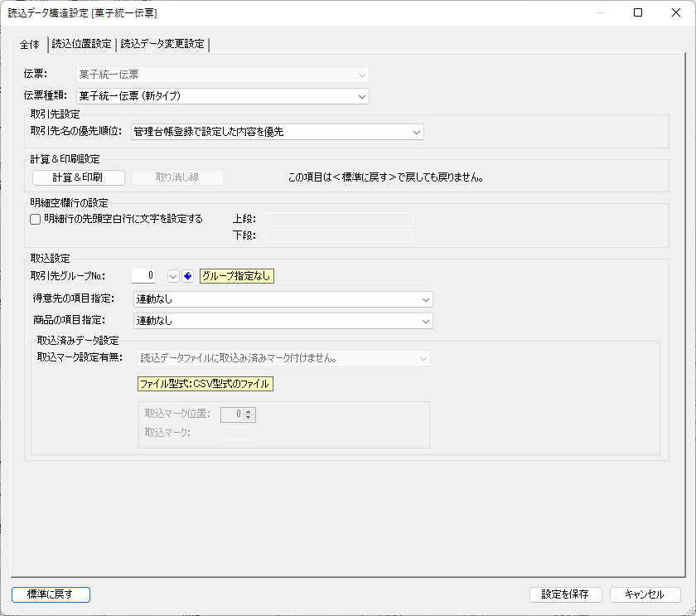
Task: Click the blue diamond group lookup icon
Action: [188, 276]
